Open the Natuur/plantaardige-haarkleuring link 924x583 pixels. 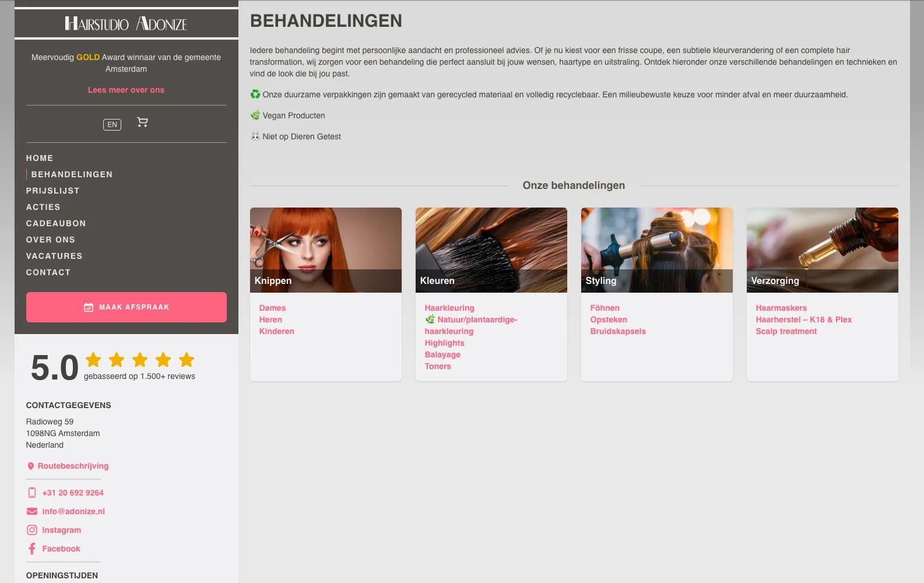click(471, 325)
